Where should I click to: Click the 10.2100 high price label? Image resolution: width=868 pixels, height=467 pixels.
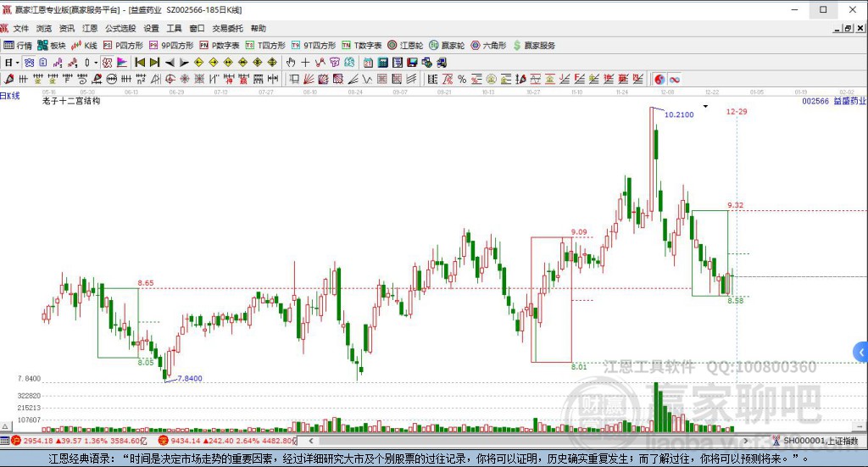(679, 114)
